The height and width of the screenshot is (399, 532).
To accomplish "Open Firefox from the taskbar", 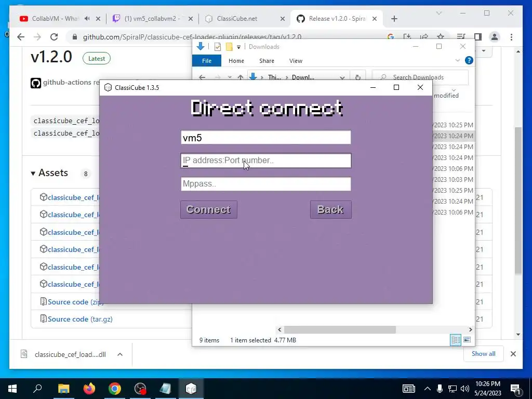I will tap(89, 389).
